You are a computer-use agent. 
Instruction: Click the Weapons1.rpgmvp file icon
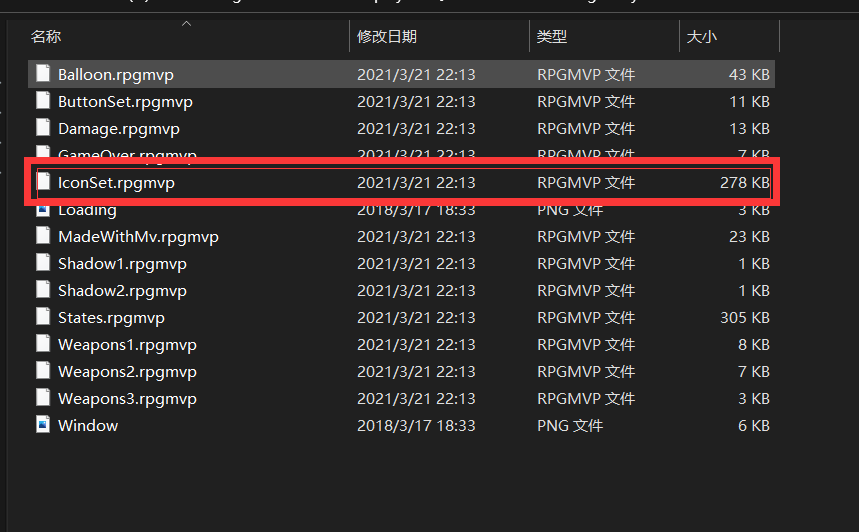click(x=43, y=343)
